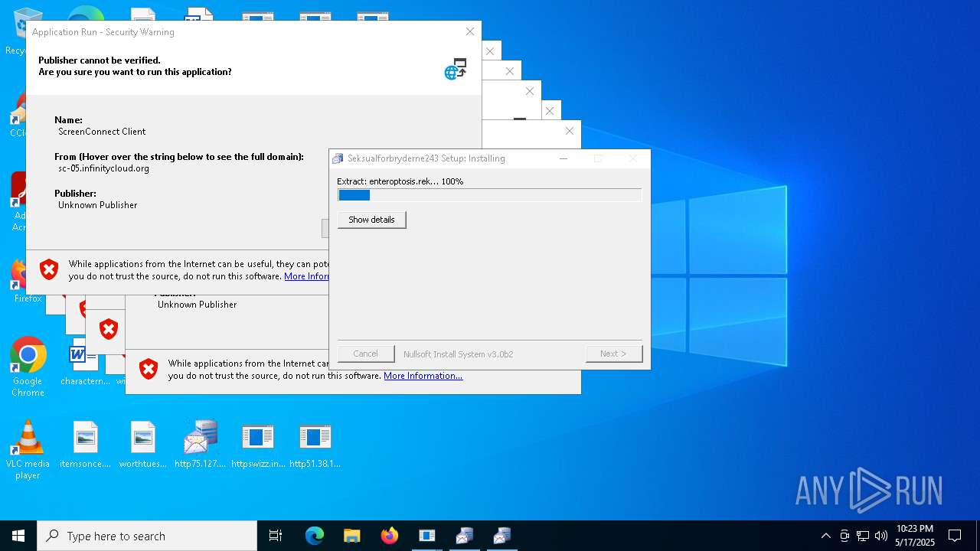Click the More Information link in front Security Warning
980x551 pixels.
pos(306,276)
